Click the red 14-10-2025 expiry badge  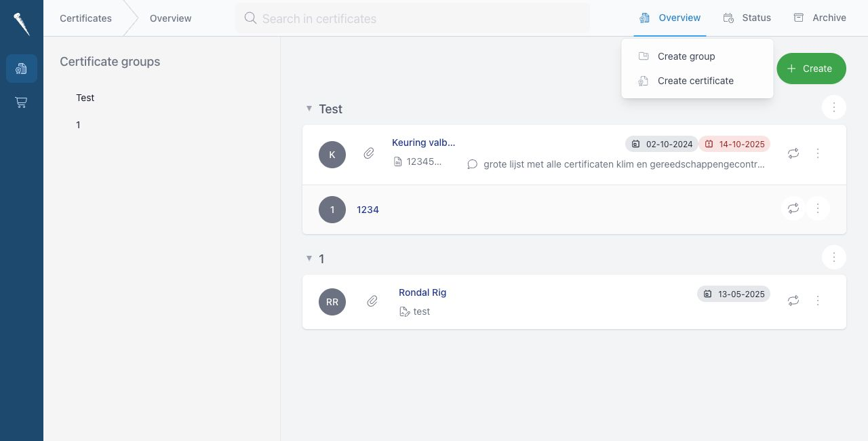click(x=734, y=144)
